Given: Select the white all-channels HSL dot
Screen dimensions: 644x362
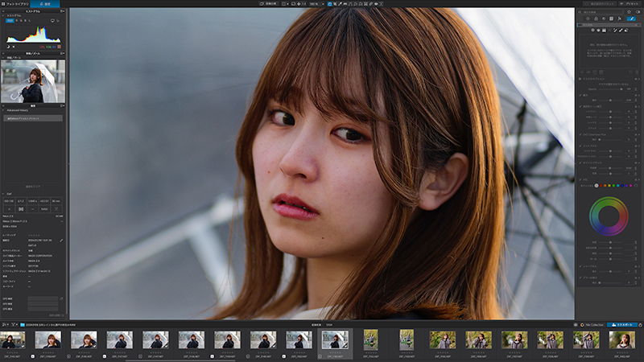Looking at the screenshot, I should pyautogui.click(x=597, y=186).
